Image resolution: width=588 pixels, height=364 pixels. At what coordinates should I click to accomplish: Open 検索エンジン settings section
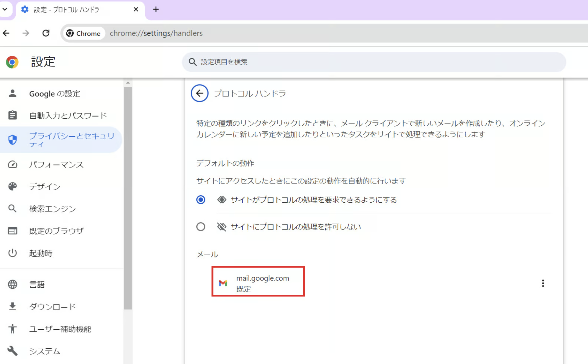point(52,209)
